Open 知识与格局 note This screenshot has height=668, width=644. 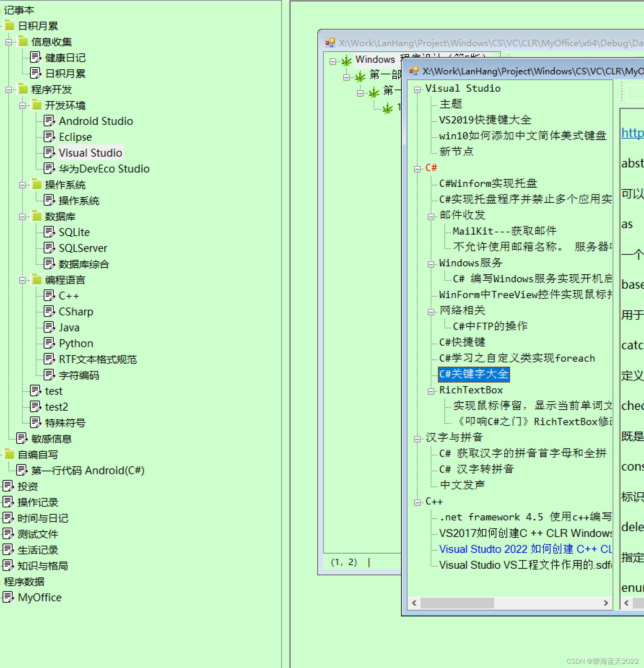coord(43,566)
